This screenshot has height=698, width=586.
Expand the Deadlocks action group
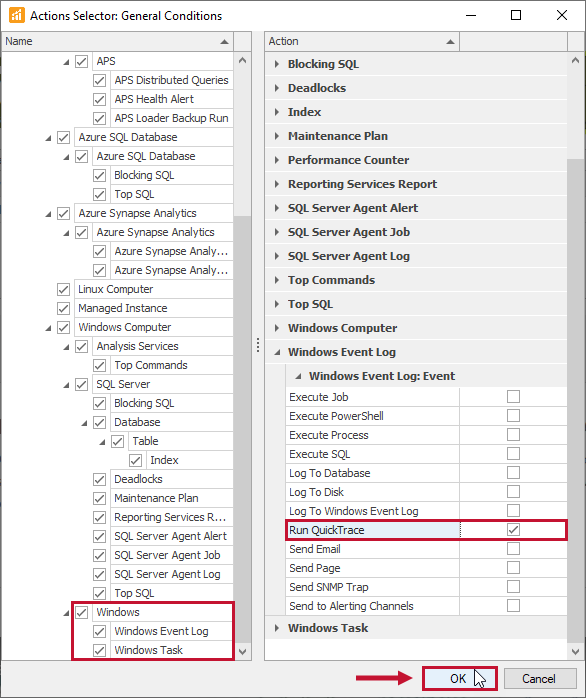[277, 88]
